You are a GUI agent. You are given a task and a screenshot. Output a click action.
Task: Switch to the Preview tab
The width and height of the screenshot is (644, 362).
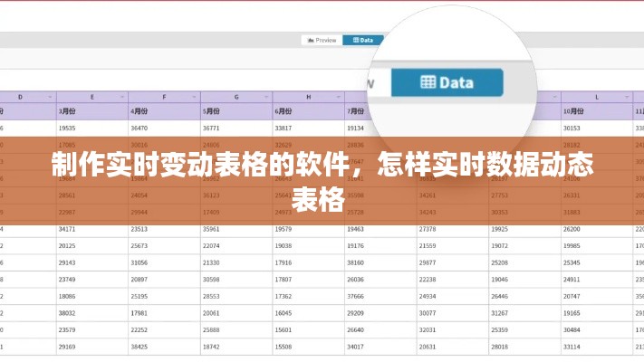tap(322, 40)
